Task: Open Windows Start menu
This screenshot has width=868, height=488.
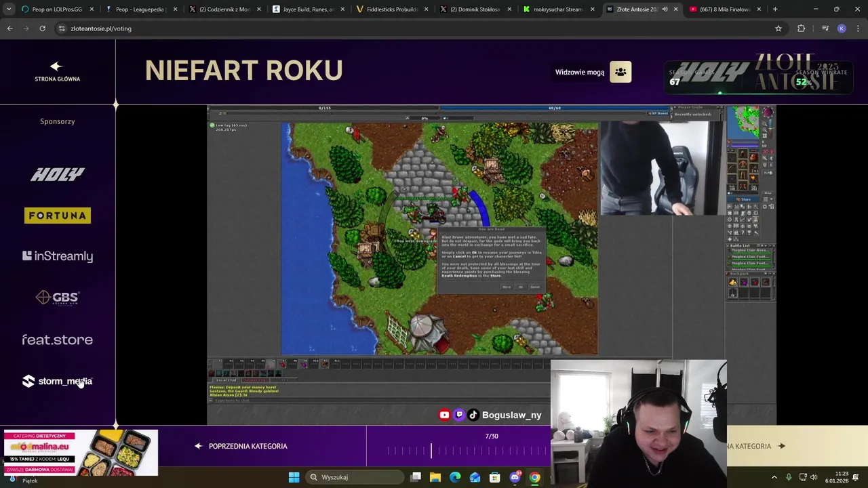Action: 294,477
